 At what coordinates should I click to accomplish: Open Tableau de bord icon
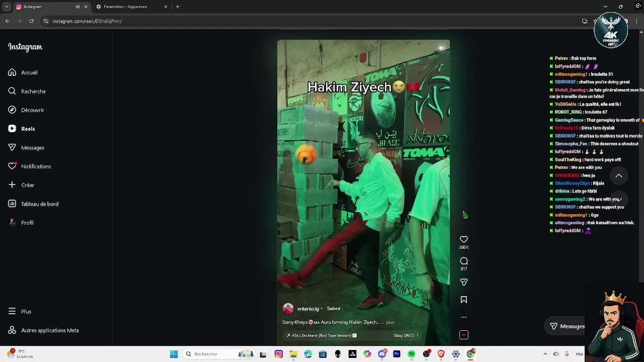[x=12, y=204]
